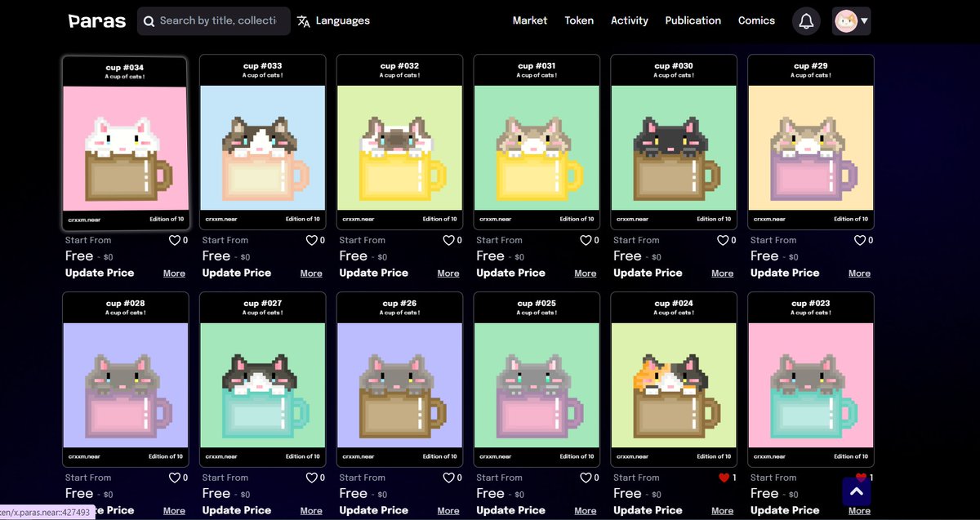Click Update Price for cup #034
Image resolution: width=980 pixels, height=520 pixels.
[x=100, y=273]
